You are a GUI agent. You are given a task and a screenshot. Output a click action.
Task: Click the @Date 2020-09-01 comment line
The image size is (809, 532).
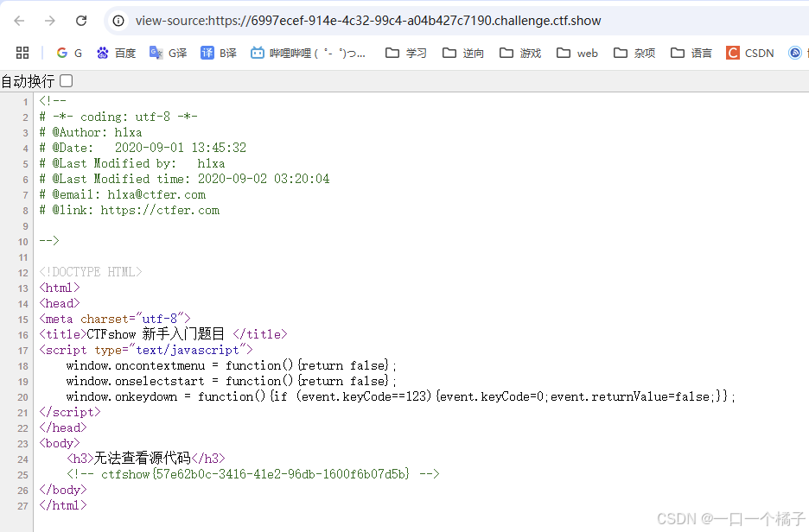coord(143,148)
